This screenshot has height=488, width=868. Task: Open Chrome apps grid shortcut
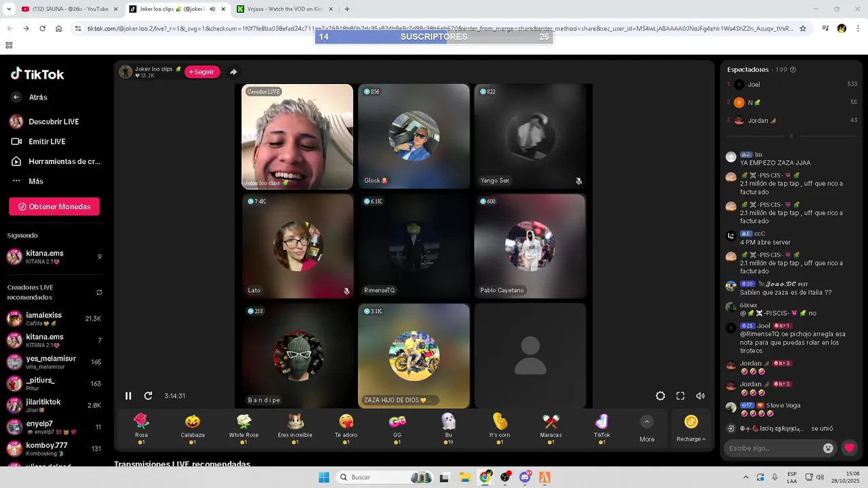click(x=9, y=45)
